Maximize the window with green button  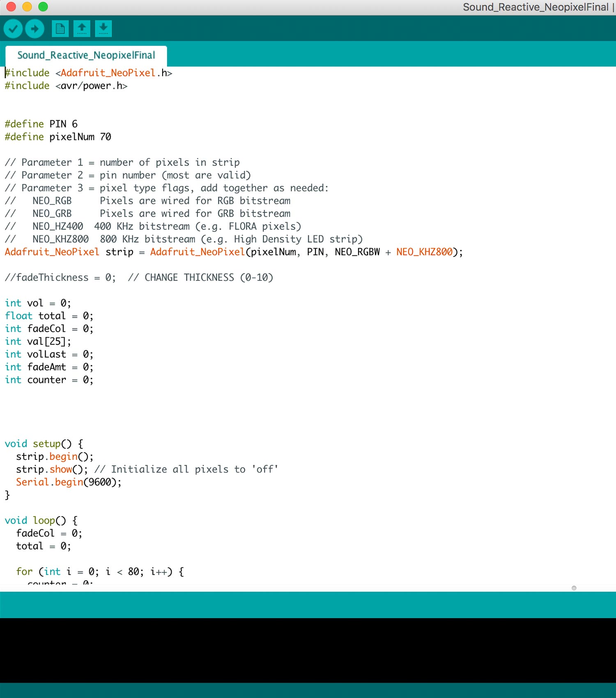pos(43,7)
